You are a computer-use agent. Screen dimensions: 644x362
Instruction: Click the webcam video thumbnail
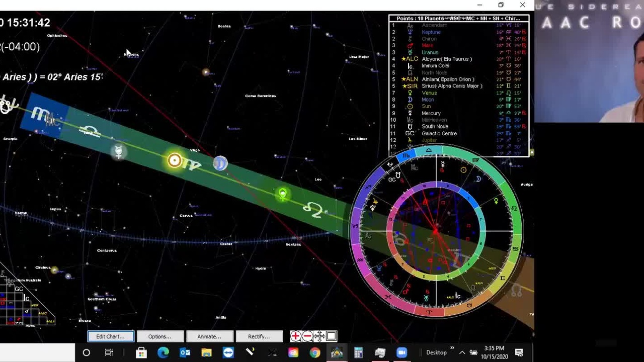point(589,61)
